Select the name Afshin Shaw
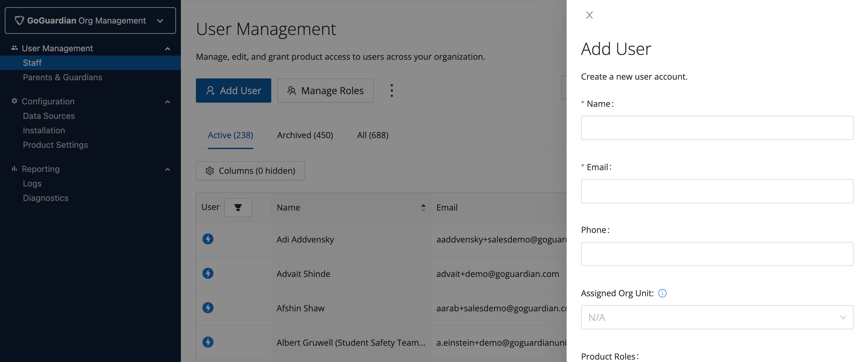Viewport: 868px width, 362px height. click(x=300, y=308)
